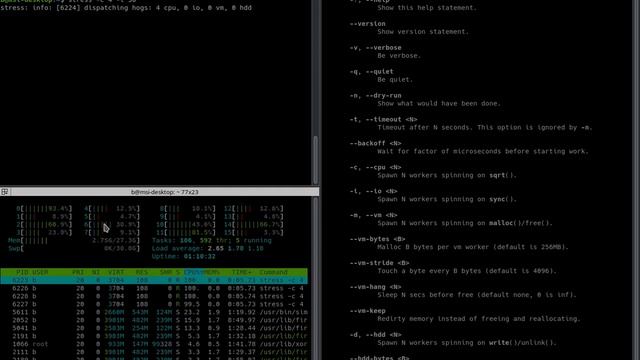Screen dimensions: 640x360
Task: Click '--backoff <N>' option in the man page
Action: (376, 143)
